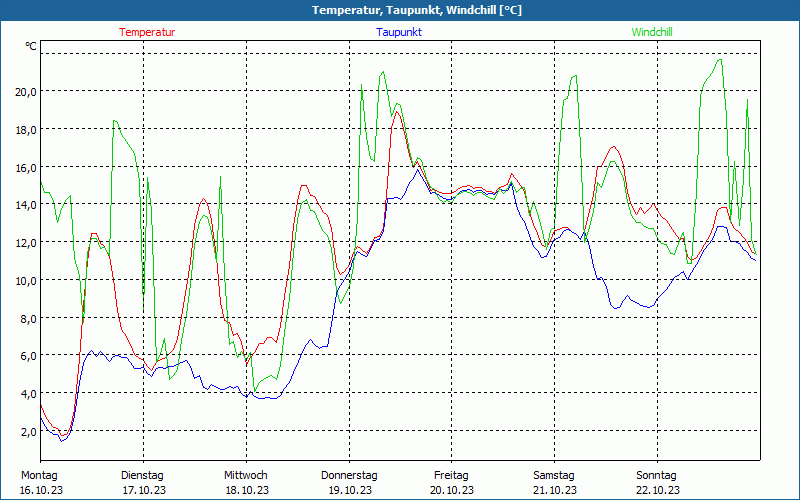Click the 21.10.23 date label
The width and height of the screenshot is (800, 500).
click(x=554, y=490)
